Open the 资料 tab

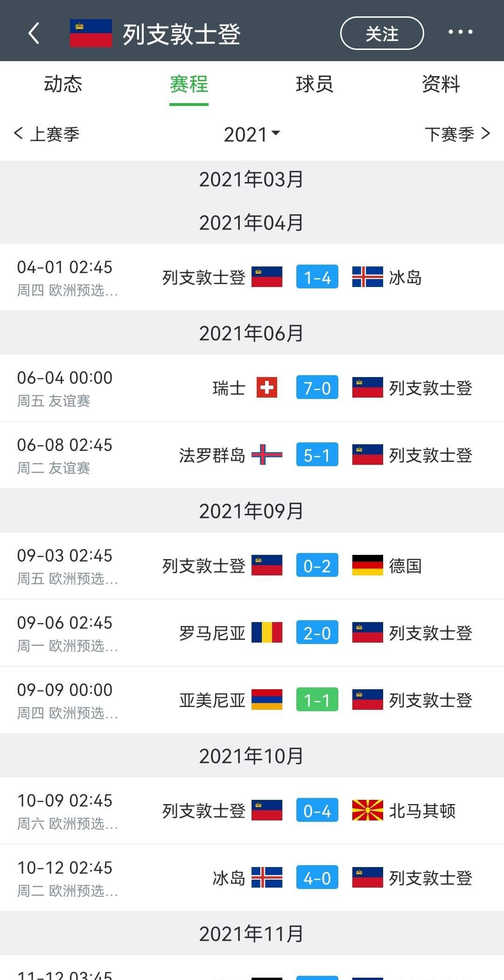[x=441, y=84]
